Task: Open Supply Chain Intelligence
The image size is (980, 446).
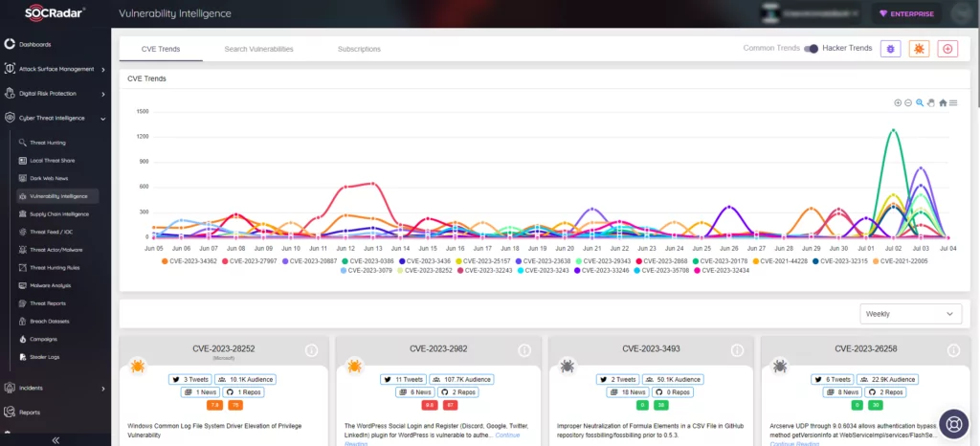Action: (59, 214)
